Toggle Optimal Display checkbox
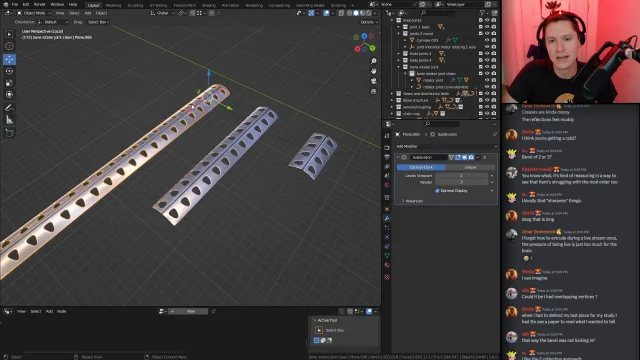 click(438, 191)
